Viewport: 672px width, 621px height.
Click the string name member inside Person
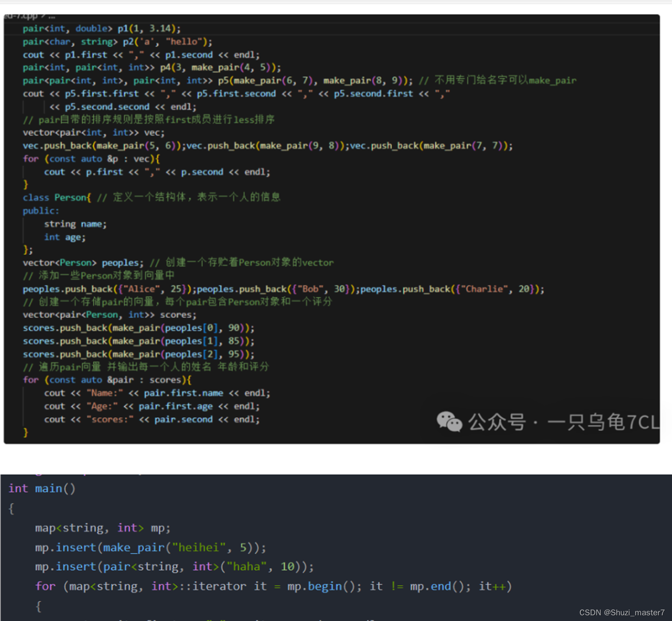pos(75,224)
